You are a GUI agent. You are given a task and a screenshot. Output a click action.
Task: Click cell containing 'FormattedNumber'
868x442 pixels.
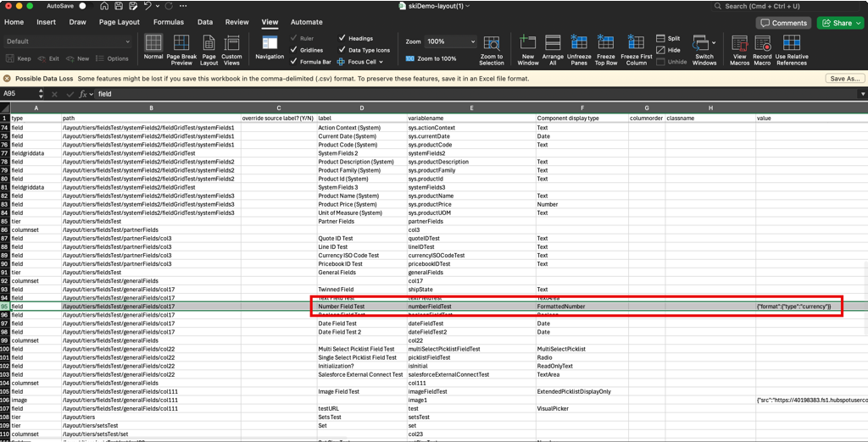[x=581, y=306]
